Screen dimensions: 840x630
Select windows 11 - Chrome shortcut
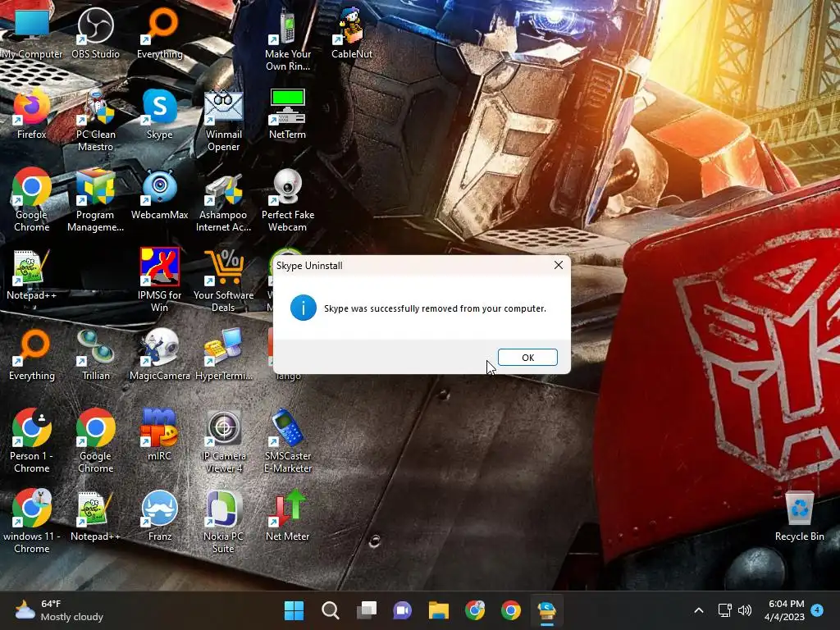pos(32,522)
